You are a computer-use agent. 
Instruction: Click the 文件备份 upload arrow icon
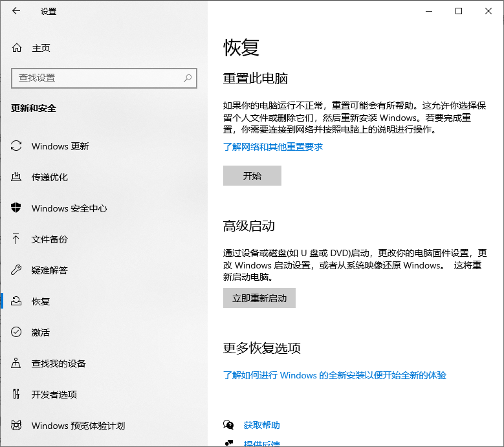pos(16,239)
